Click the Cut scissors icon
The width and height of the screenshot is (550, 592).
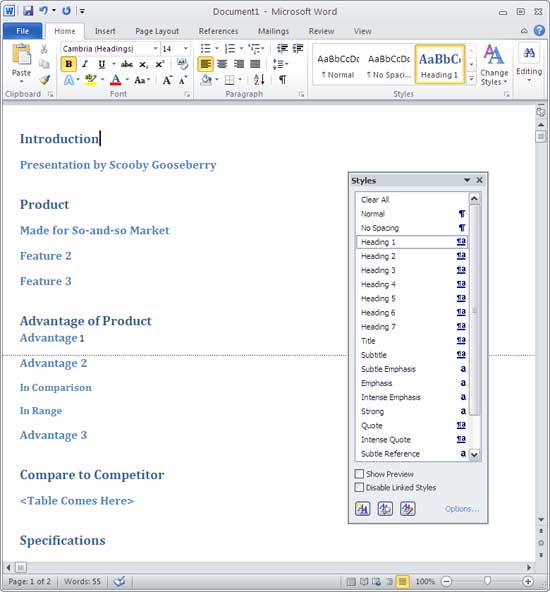44,48
